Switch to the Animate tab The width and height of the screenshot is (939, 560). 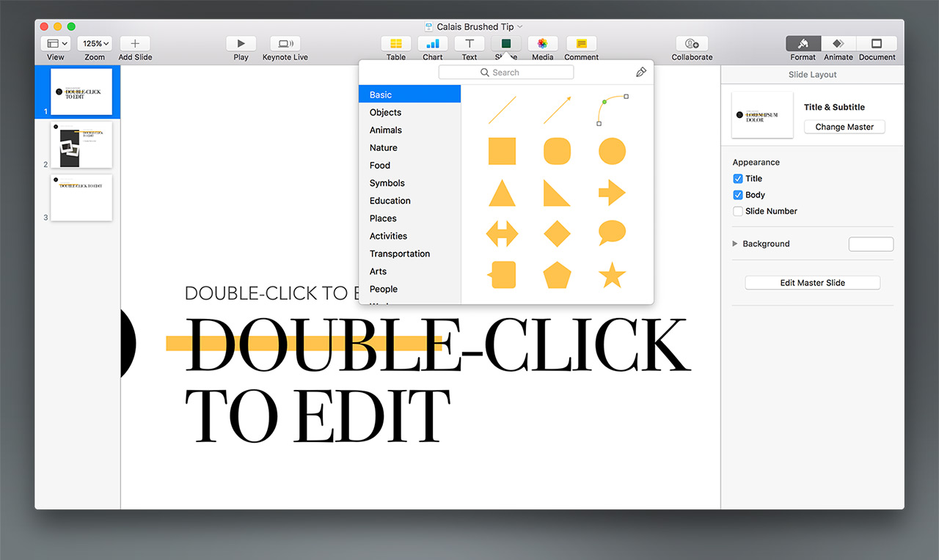click(x=838, y=44)
